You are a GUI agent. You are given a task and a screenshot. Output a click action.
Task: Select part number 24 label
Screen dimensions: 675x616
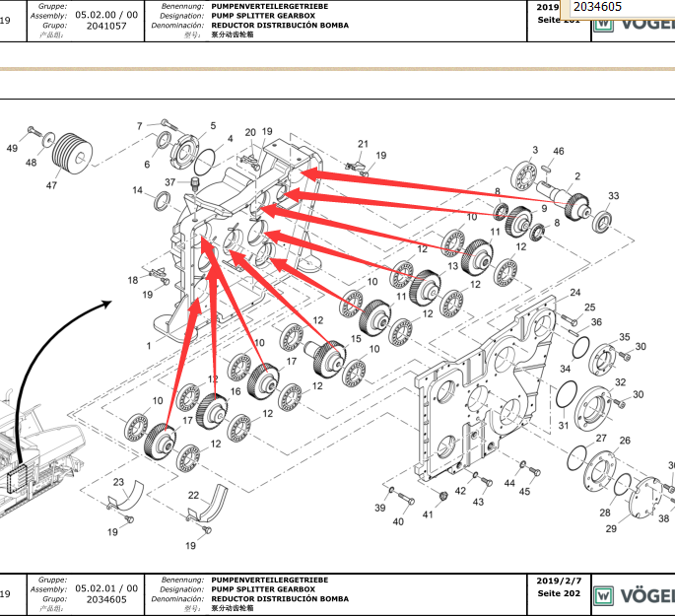point(575,293)
